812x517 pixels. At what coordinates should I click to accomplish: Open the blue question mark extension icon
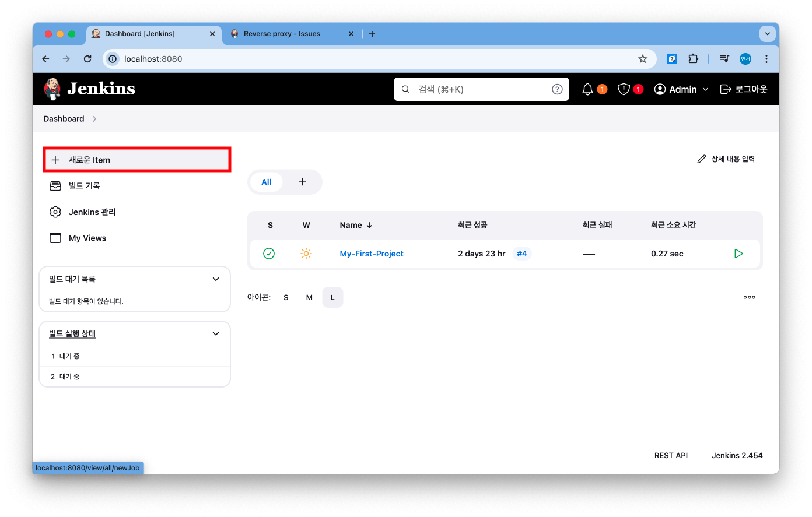tap(672, 59)
